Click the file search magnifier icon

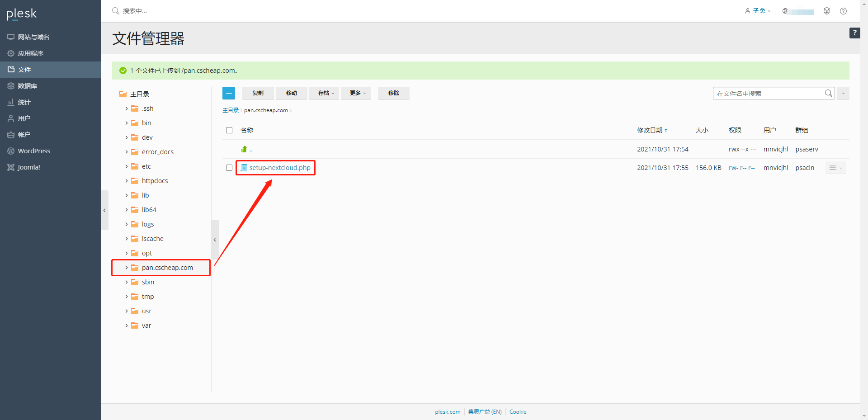coord(828,93)
